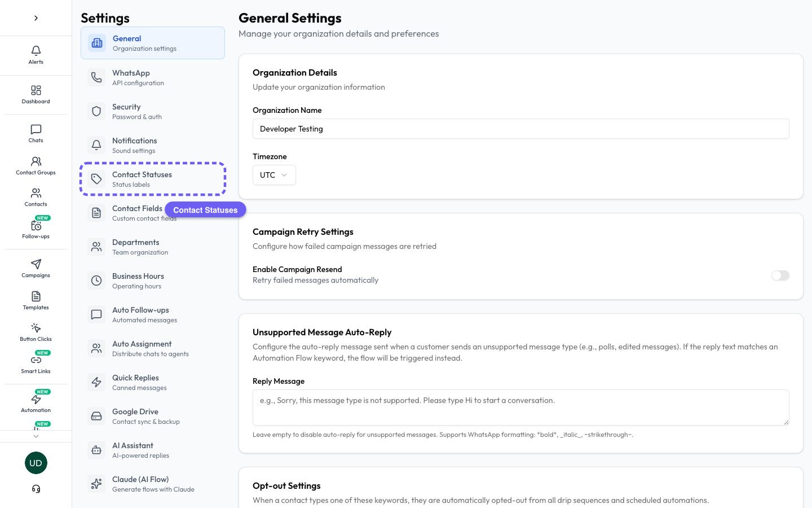Open Templates in the sidebar
The image size is (812, 508).
(36, 300)
